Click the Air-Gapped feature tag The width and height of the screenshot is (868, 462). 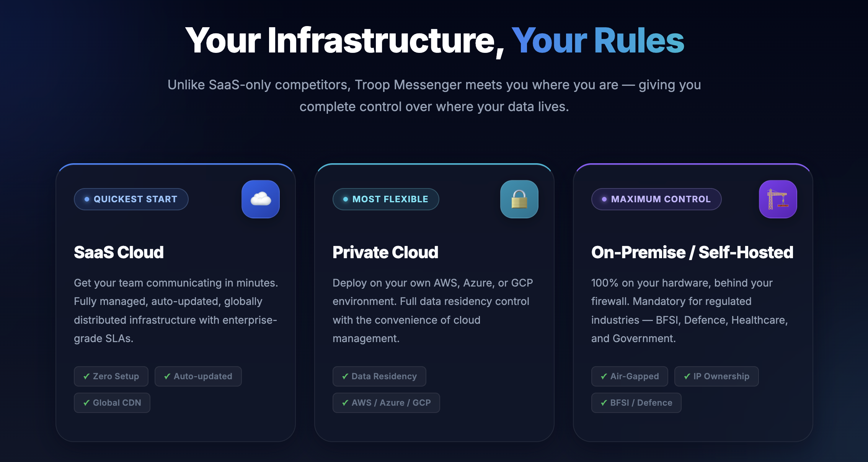(x=630, y=376)
